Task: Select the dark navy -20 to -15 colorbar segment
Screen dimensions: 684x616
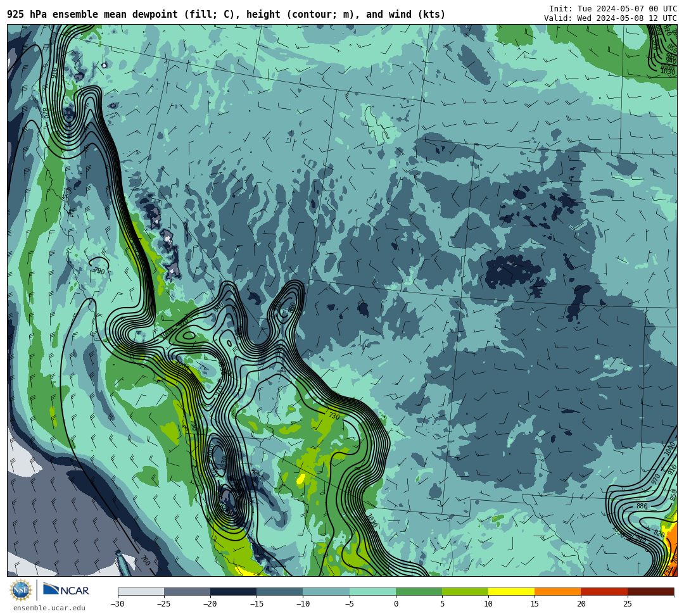Action: (x=233, y=591)
